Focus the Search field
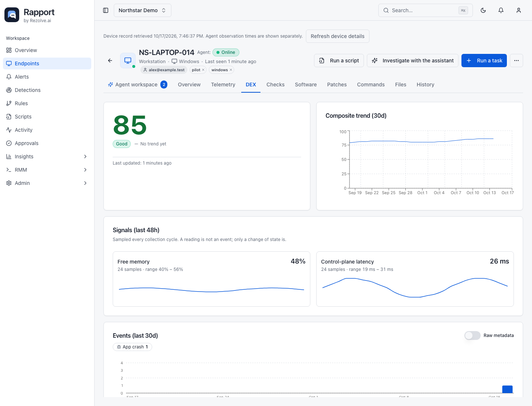 [x=426, y=10]
